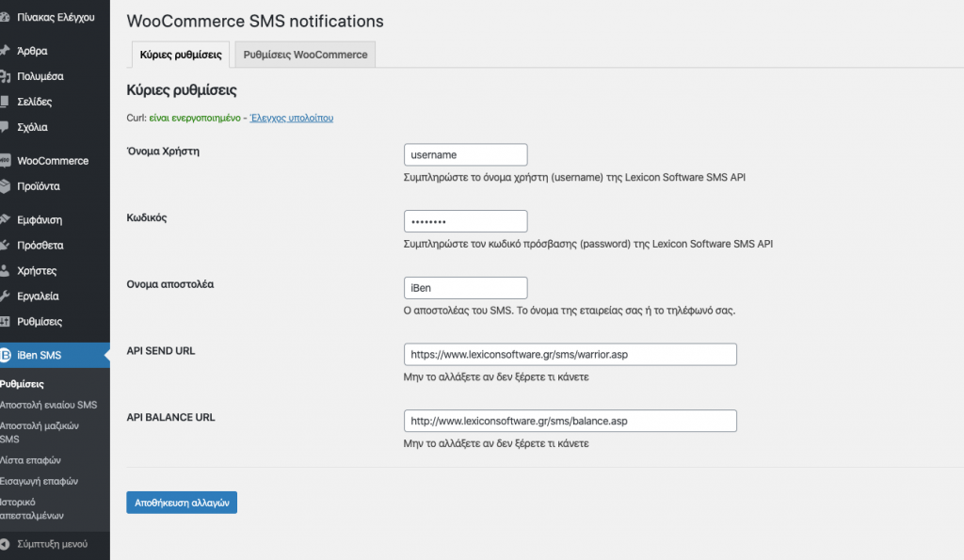Click the Έλεγχος υπολοίπου balance link
This screenshot has width=964, height=560.
[x=292, y=118]
